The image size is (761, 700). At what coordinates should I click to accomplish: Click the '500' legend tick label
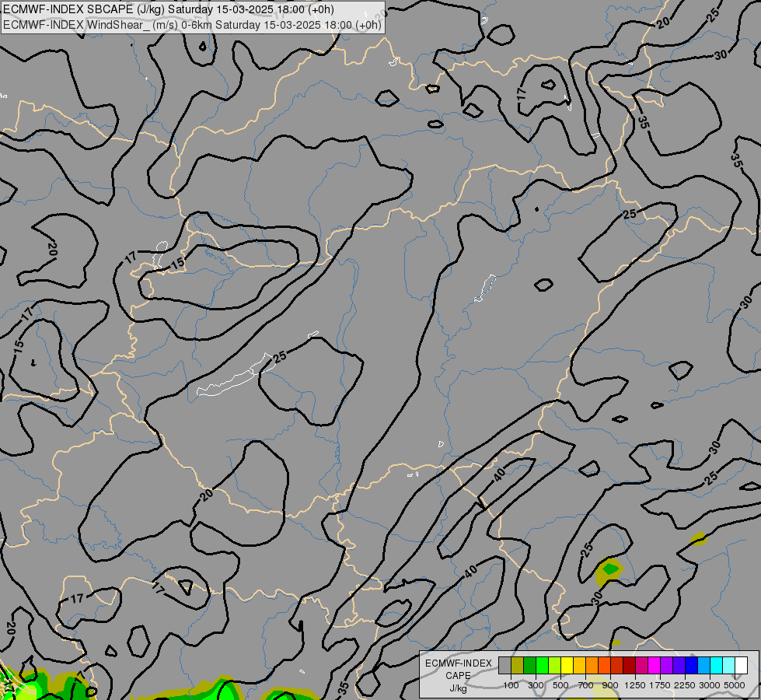pos(560,685)
